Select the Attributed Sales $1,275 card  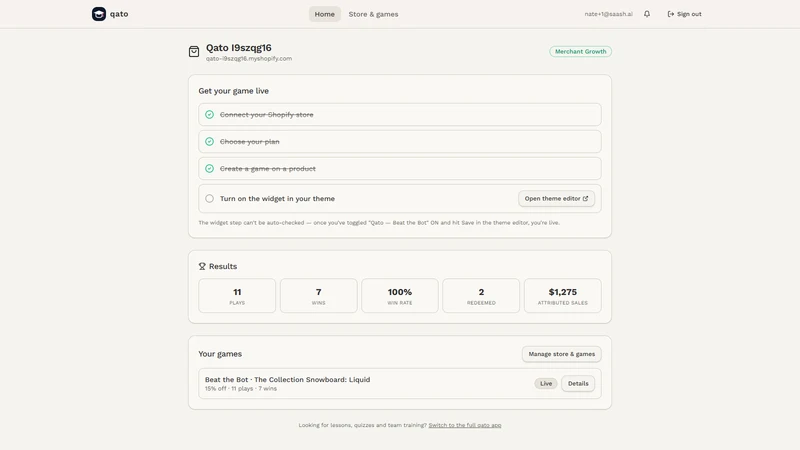562,295
